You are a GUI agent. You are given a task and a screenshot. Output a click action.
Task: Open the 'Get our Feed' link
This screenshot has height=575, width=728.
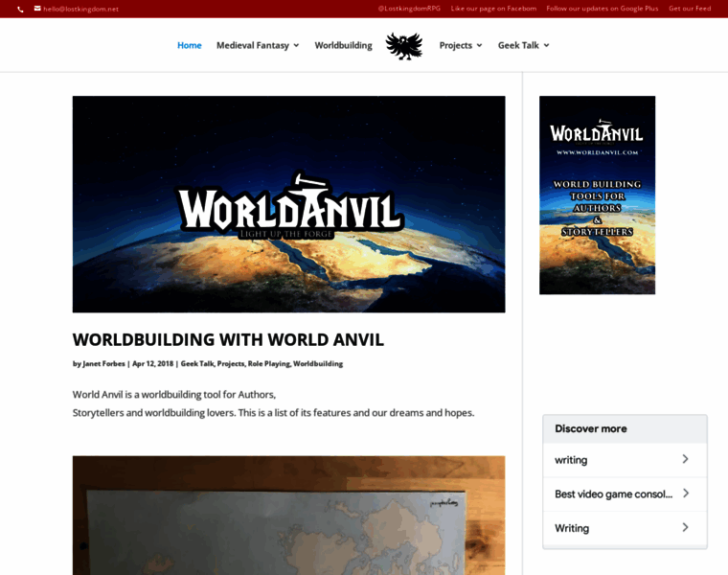click(x=690, y=9)
